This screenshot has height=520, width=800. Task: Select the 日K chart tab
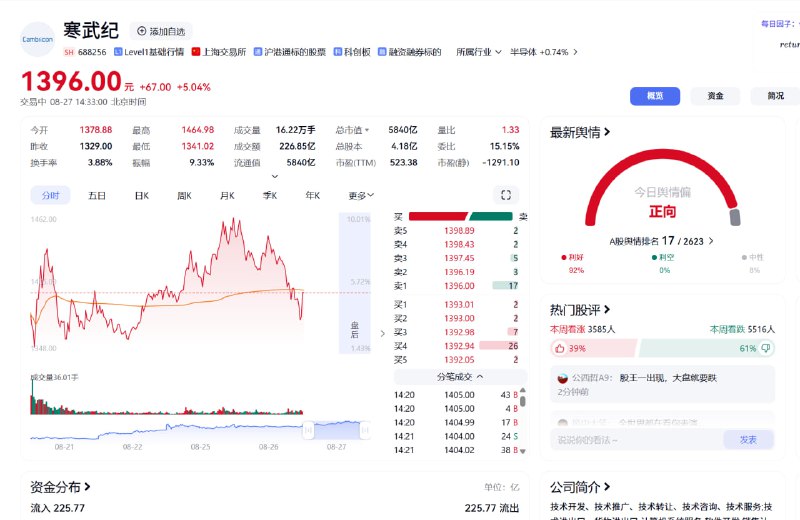pos(142,195)
